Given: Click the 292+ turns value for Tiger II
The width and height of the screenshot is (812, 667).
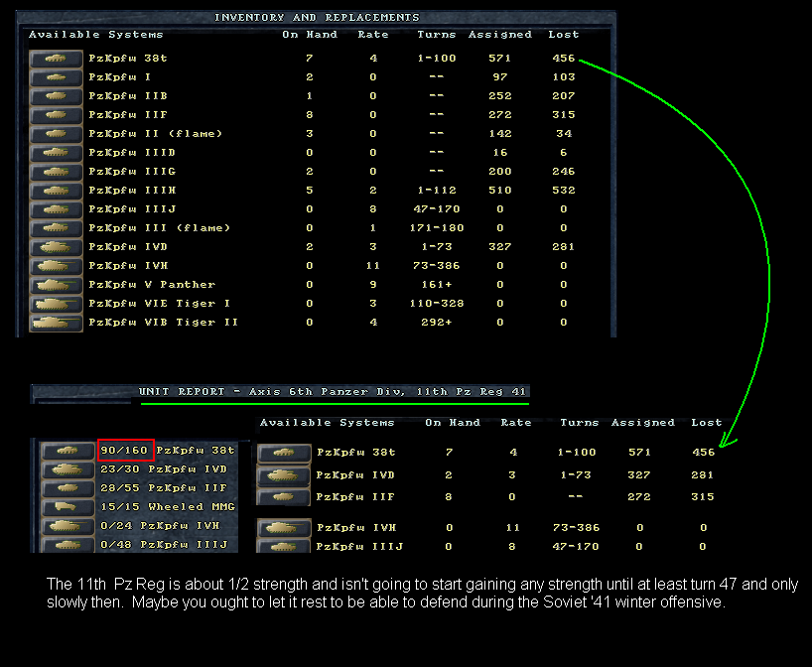Looking at the screenshot, I should (437, 323).
